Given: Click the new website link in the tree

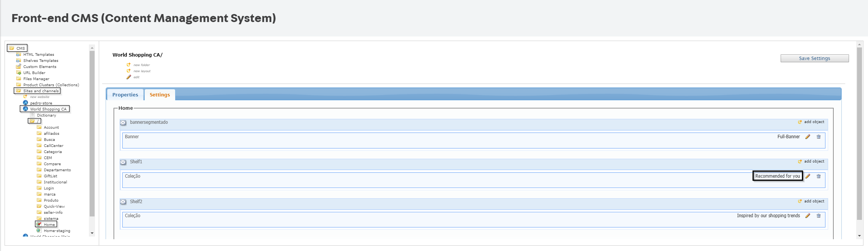Looking at the screenshot, I should pos(39,97).
